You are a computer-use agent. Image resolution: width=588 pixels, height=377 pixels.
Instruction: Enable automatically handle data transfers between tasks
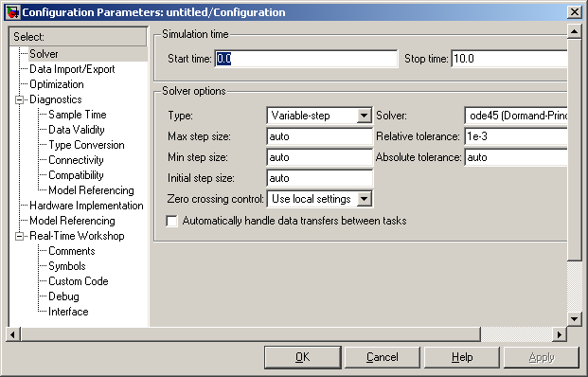coord(171,221)
